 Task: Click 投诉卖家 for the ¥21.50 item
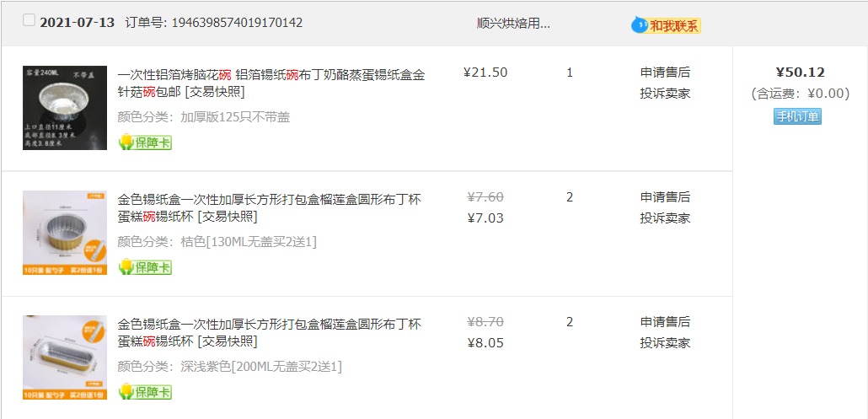pyautogui.click(x=665, y=93)
